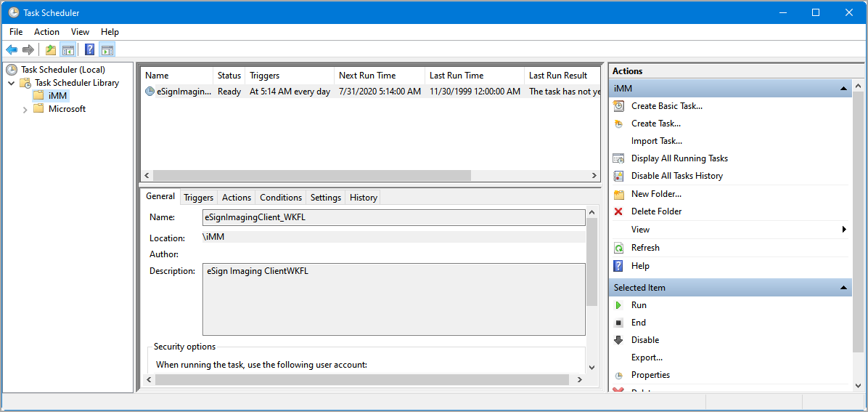Click the Help icon in Actions pane

point(619,266)
